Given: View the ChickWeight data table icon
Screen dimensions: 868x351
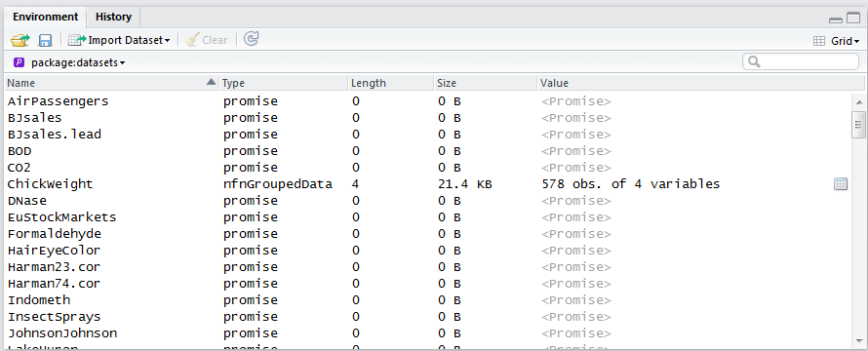Looking at the screenshot, I should (841, 184).
